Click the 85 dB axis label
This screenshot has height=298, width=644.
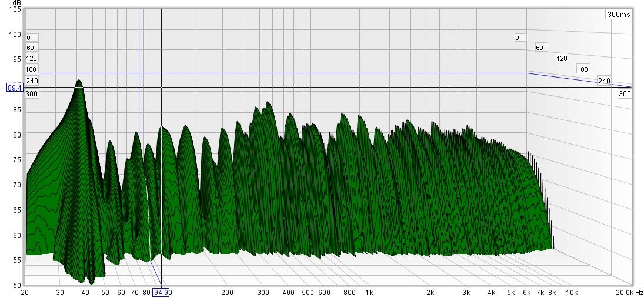point(17,110)
